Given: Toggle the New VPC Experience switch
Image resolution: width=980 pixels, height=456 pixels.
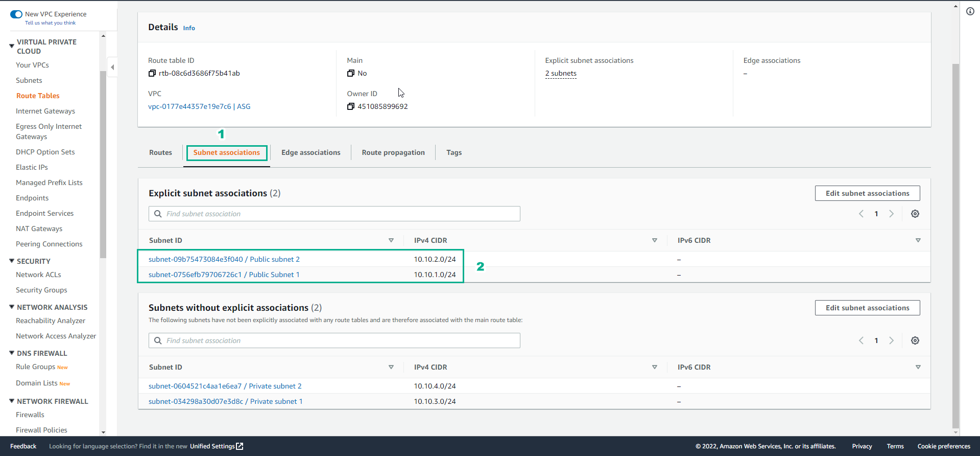Looking at the screenshot, I should tap(16, 14).
